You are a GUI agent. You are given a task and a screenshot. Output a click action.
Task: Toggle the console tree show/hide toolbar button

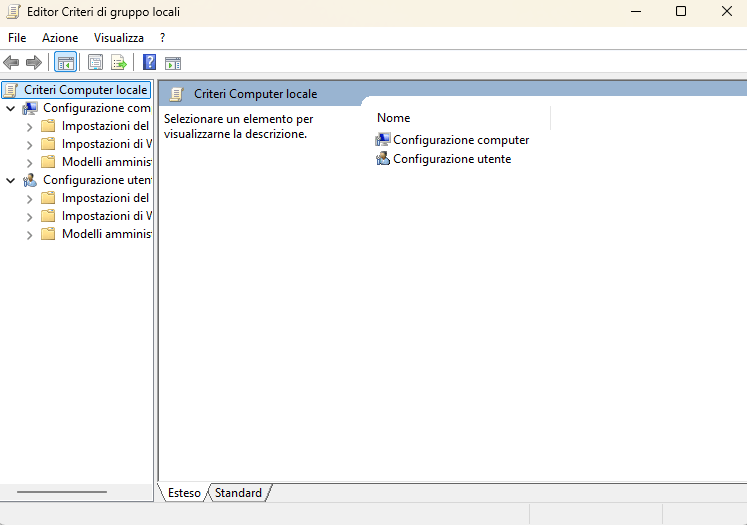(x=66, y=62)
